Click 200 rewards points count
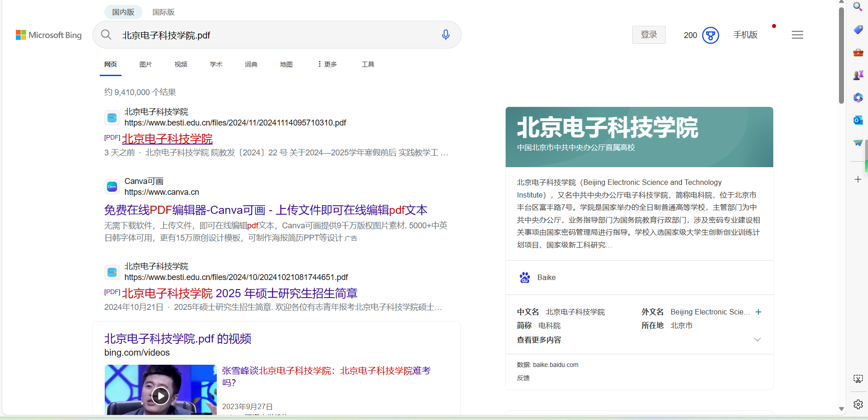The width and height of the screenshot is (868, 420). pyautogui.click(x=690, y=35)
